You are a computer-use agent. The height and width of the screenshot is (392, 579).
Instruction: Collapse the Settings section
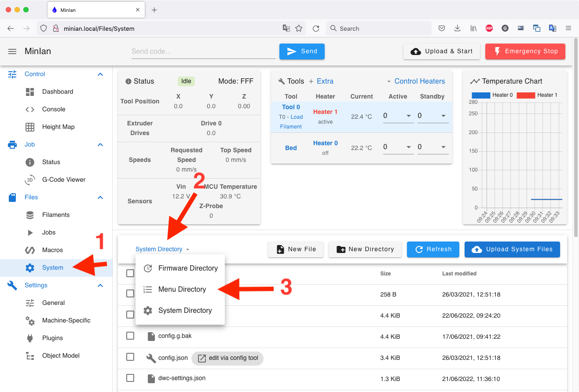point(100,285)
